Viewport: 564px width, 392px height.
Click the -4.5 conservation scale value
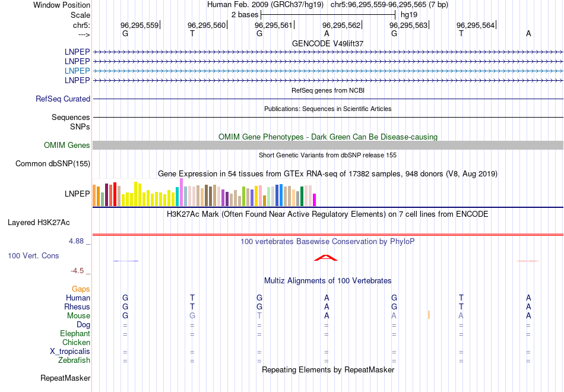(77, 271)
